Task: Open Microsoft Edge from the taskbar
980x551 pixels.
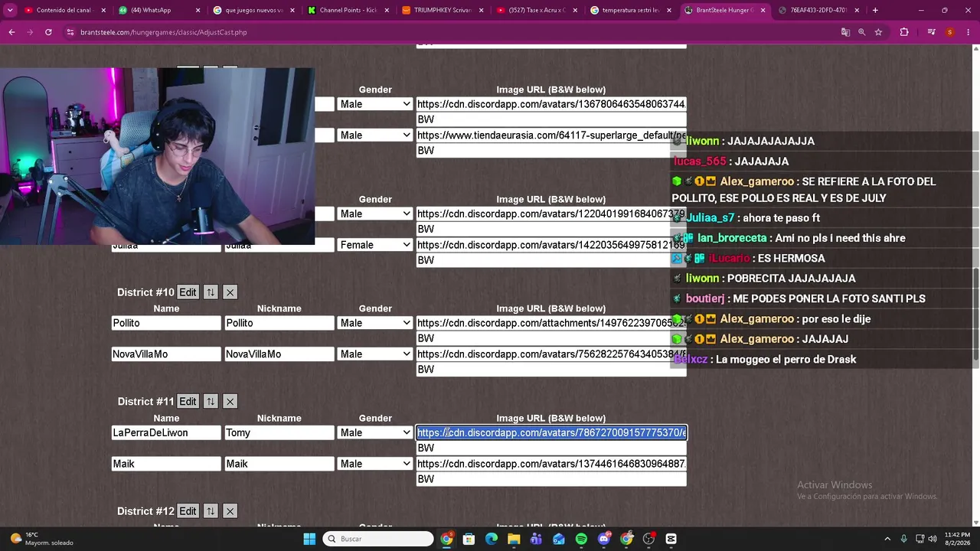Action: point(492,539)
